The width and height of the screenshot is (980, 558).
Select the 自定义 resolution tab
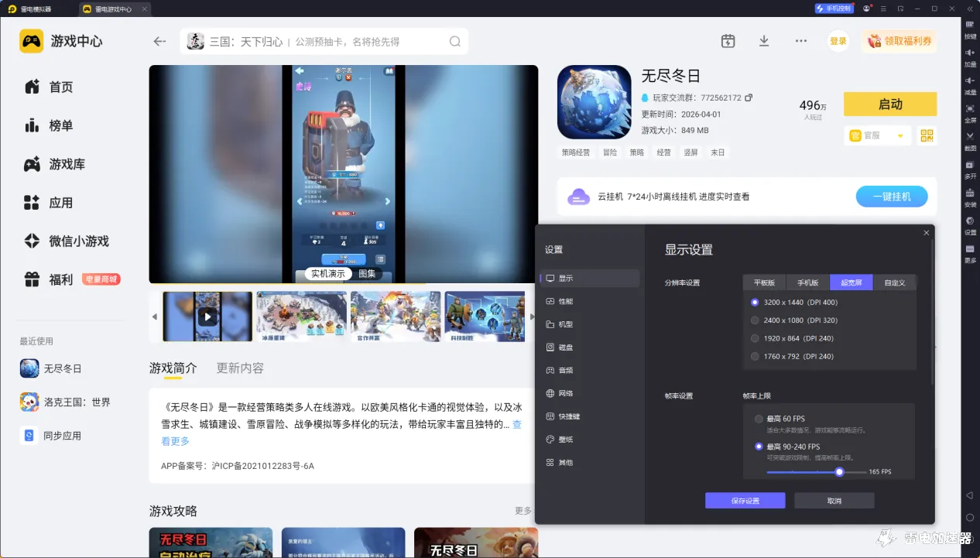[x=894, y=282]
